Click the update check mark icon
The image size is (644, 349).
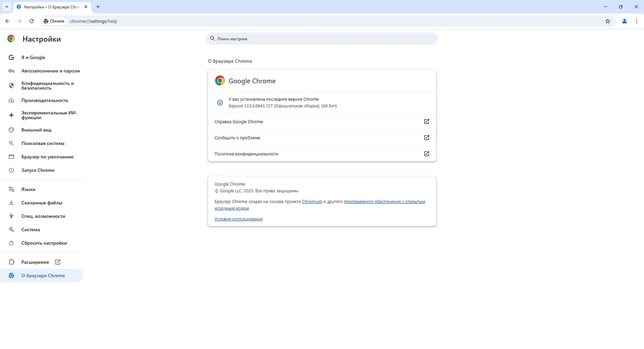click(220, 103)
